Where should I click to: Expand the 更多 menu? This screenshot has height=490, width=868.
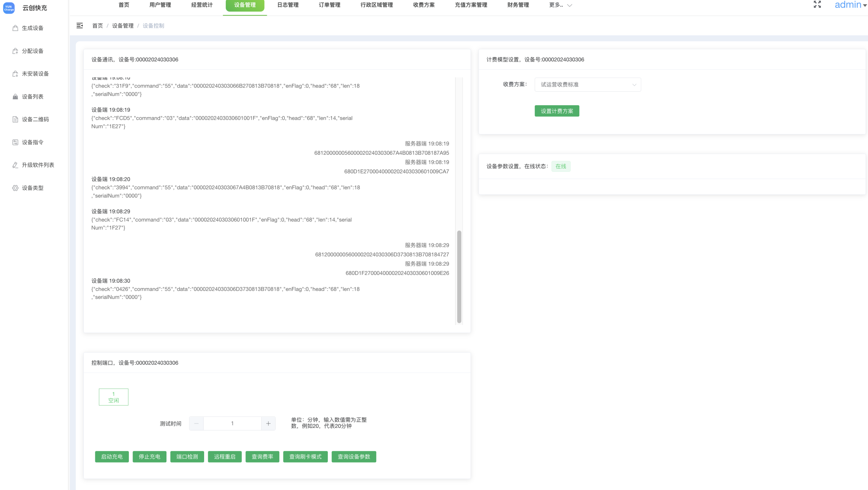pyautogui.click(x=560, y=5)
